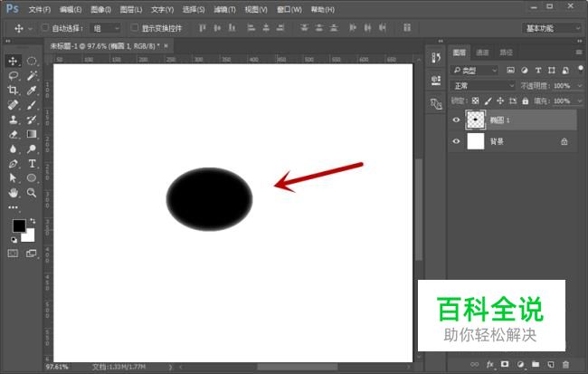Open the Layers panel menu
This screenshot has height=374, width=588.
click(x=579, y=53)
